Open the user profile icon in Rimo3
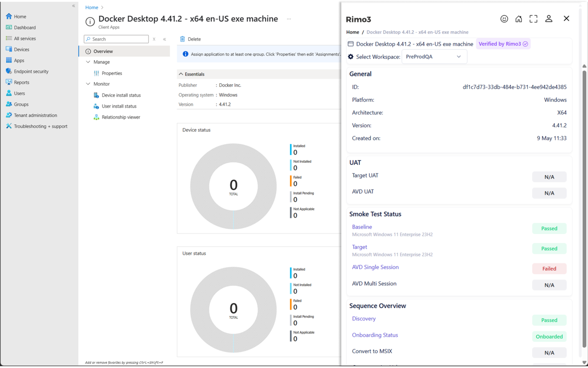The image size is (588, 368). tap(548, 19)
